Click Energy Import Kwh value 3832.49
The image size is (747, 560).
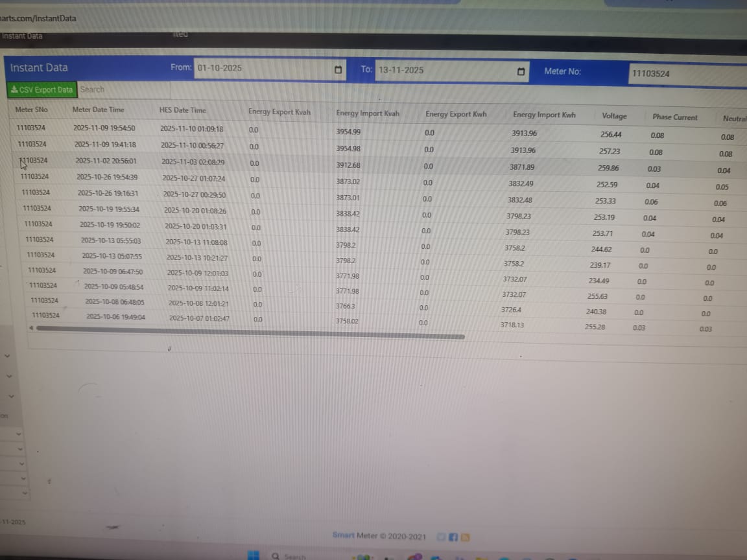tap(521, 184)
